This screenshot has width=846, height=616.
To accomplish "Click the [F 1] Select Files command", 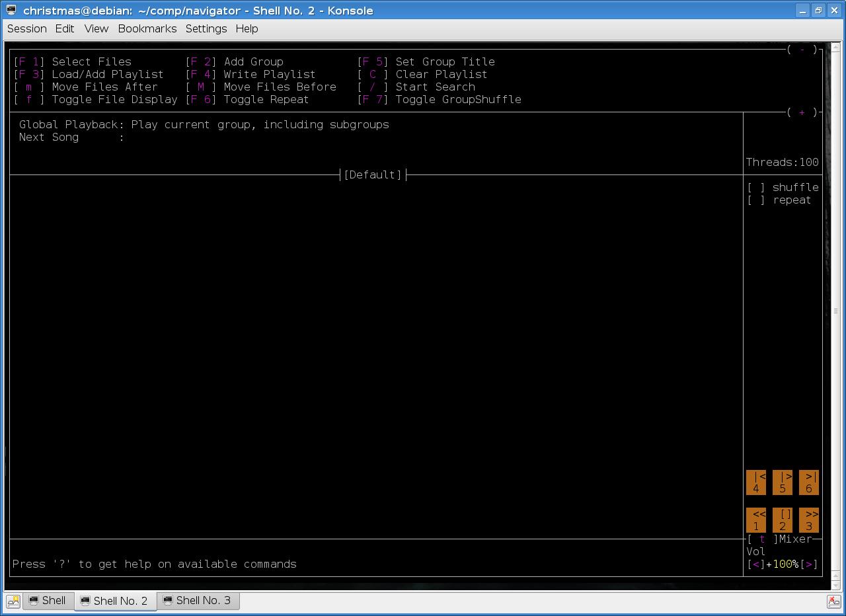I will 72,61.
